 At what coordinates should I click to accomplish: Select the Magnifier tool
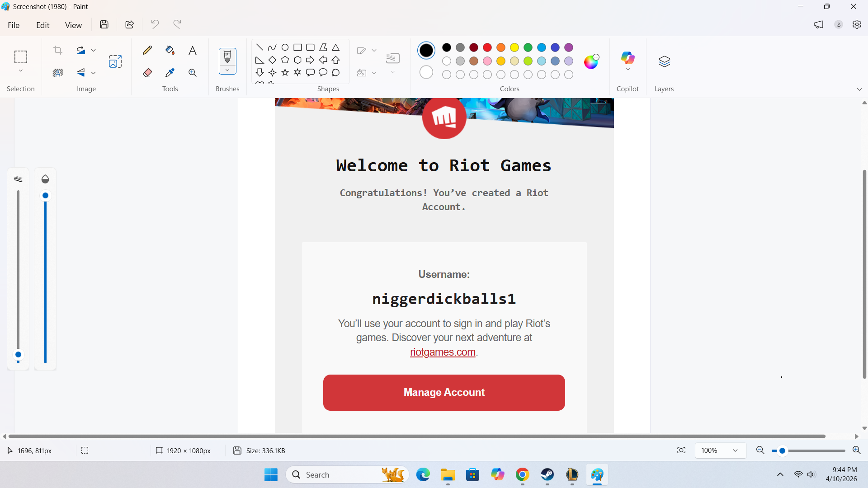click(193, 73)
